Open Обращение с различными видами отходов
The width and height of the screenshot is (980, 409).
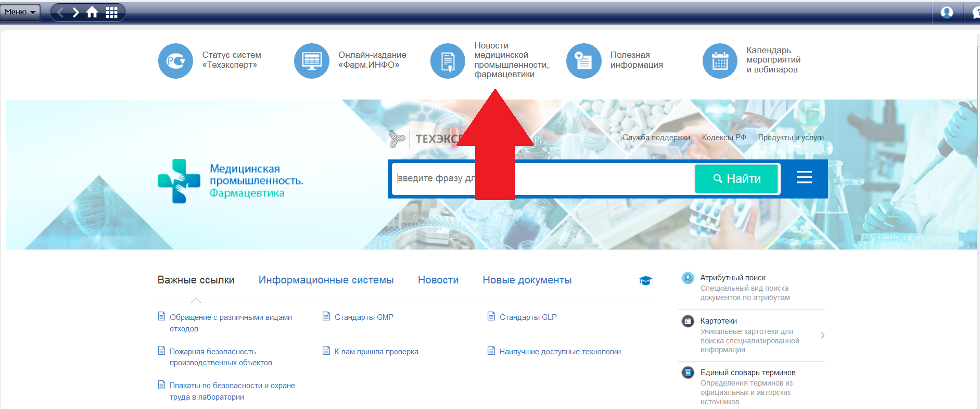(x=231, y=323)
